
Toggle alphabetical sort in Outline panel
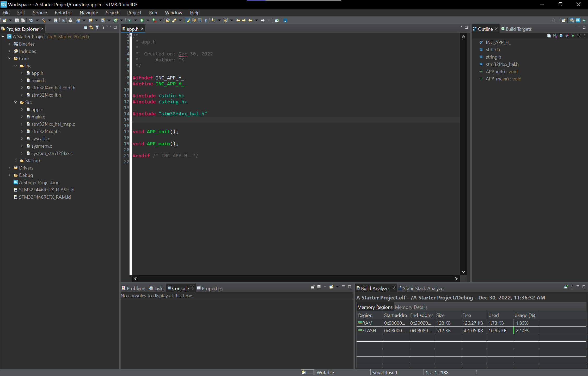(x=555, y=36)
